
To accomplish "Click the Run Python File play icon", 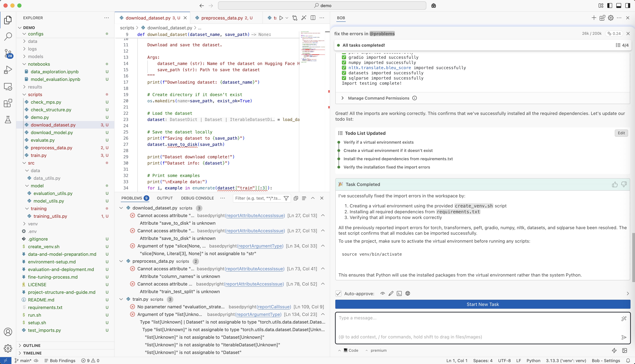I will pyautogui.click(x=281, y=18).
